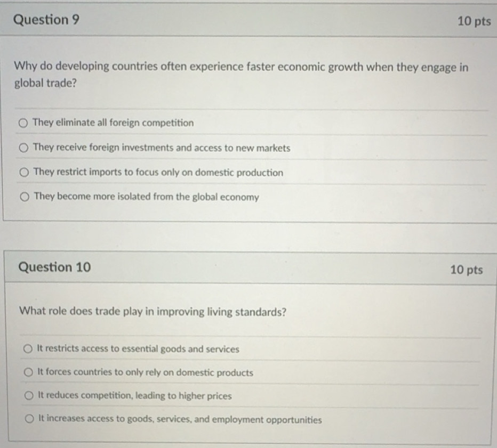This screenshot has height=448, width=497.
Task: Click the trade improving living standards question text
Action: click(x=153, y=312)
